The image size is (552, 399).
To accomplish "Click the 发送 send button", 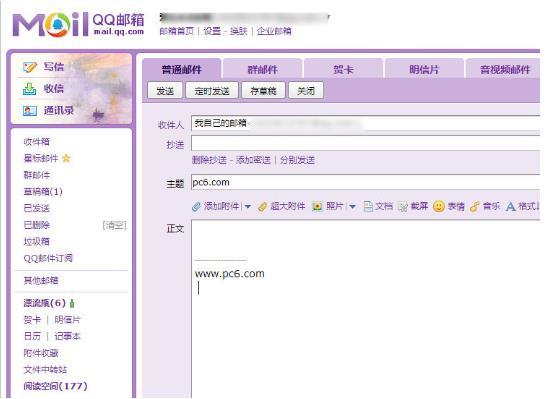I will tap(165, 91).
